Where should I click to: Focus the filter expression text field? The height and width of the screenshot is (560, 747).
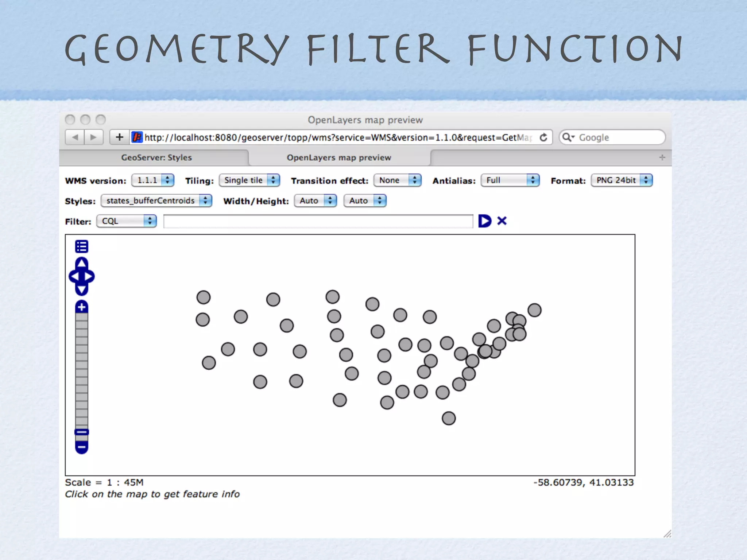318,221
